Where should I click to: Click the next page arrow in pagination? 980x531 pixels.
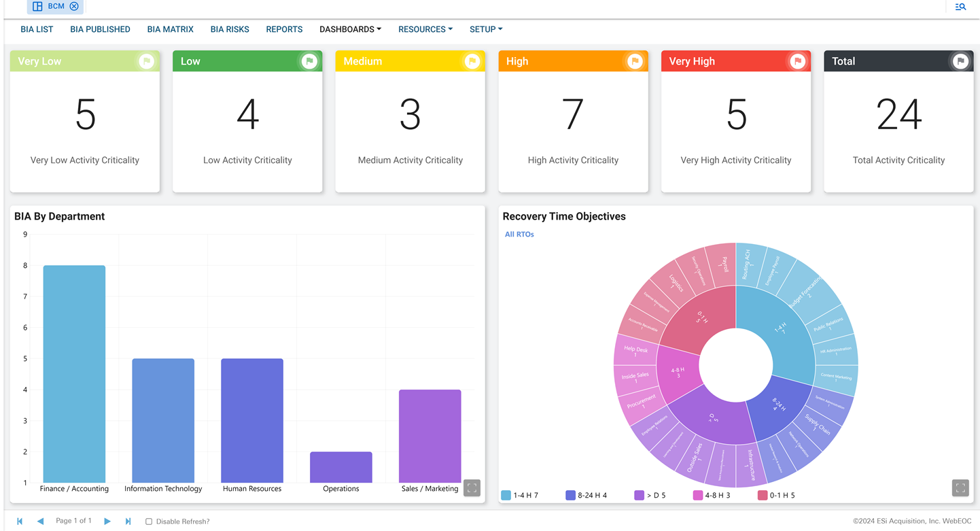107,521
